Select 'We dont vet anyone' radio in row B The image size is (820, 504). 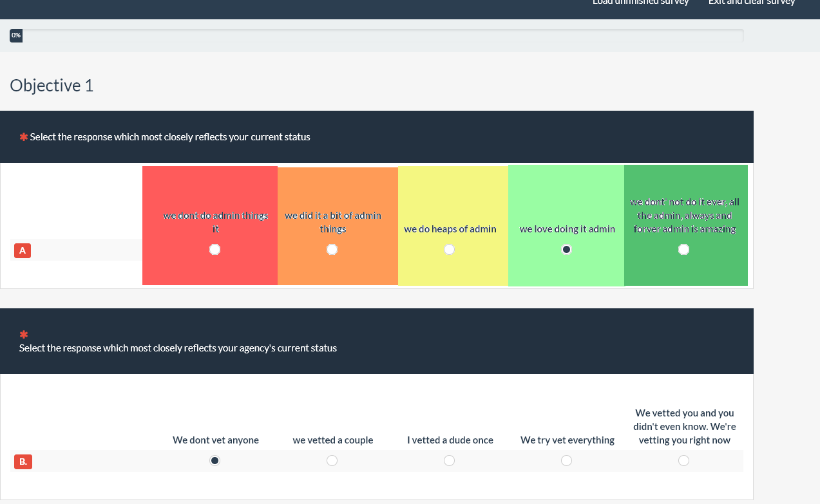pos(215,460)
